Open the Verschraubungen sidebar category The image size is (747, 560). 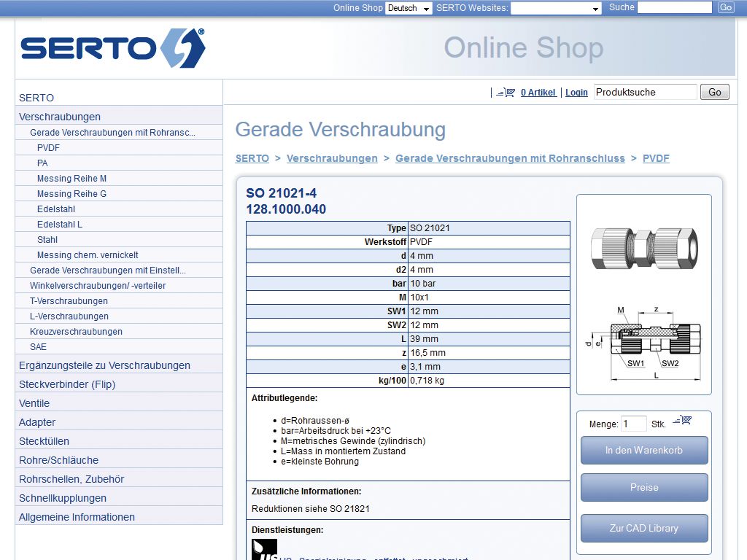[x=60, y=117]
